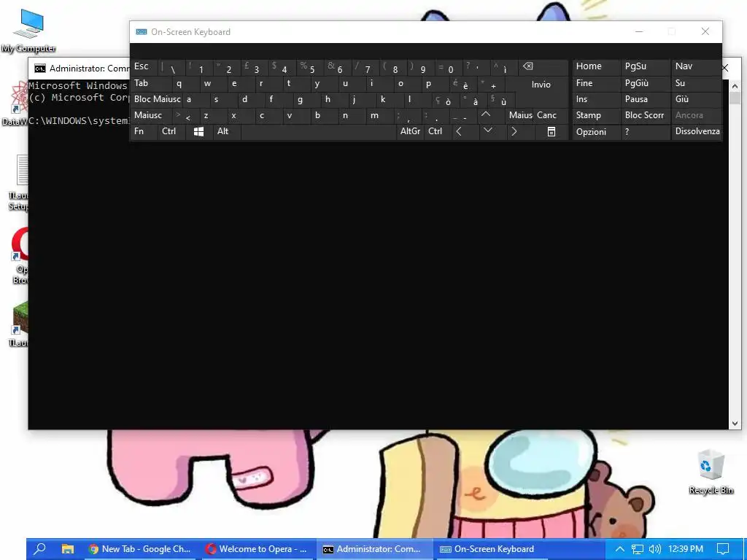Tap the Dissolvenza fade key
747x560 pixels.
pyautogui.click(x=697, y=132)
